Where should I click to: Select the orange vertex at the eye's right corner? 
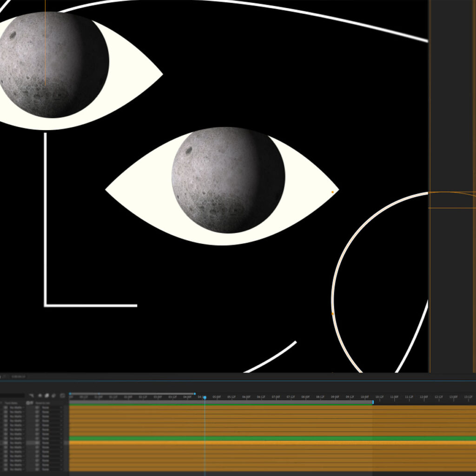click(333, 192)
